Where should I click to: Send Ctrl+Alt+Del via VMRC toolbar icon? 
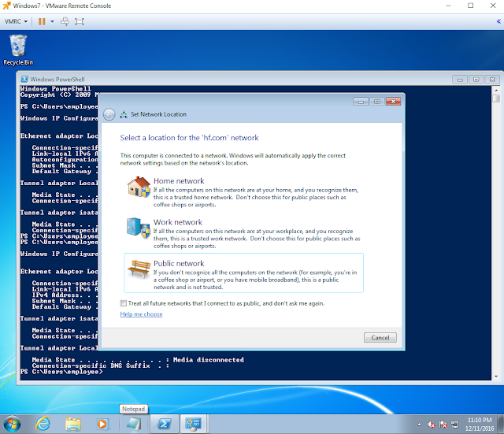tap(65, 21)
